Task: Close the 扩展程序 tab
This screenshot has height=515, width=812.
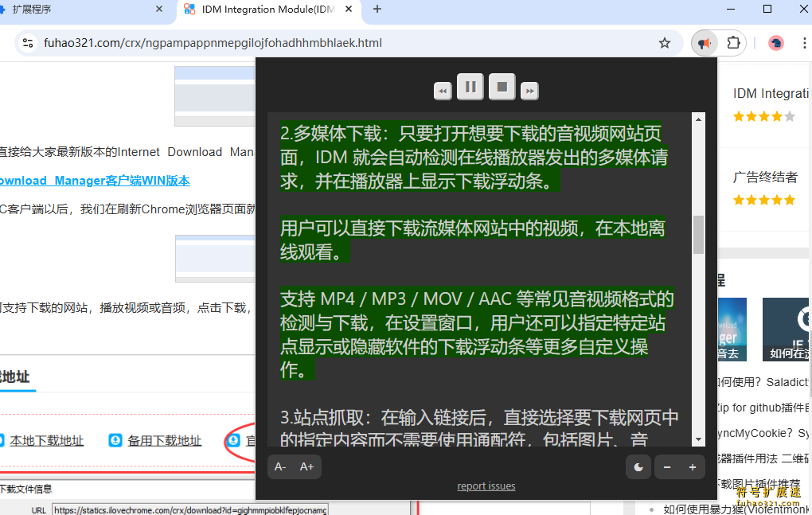Action: pyautogui.click(x=159, y=9)
